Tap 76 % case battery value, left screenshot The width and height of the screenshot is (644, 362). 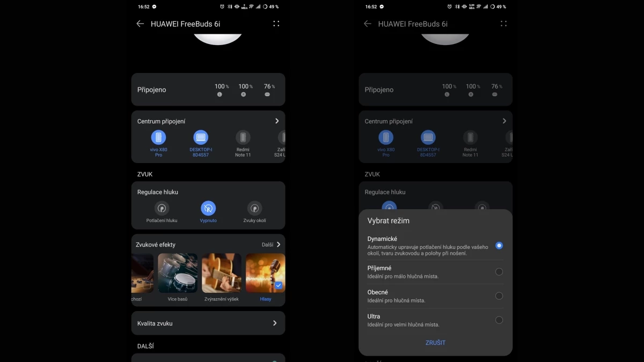pyautogui.click(x=269, y=86)
